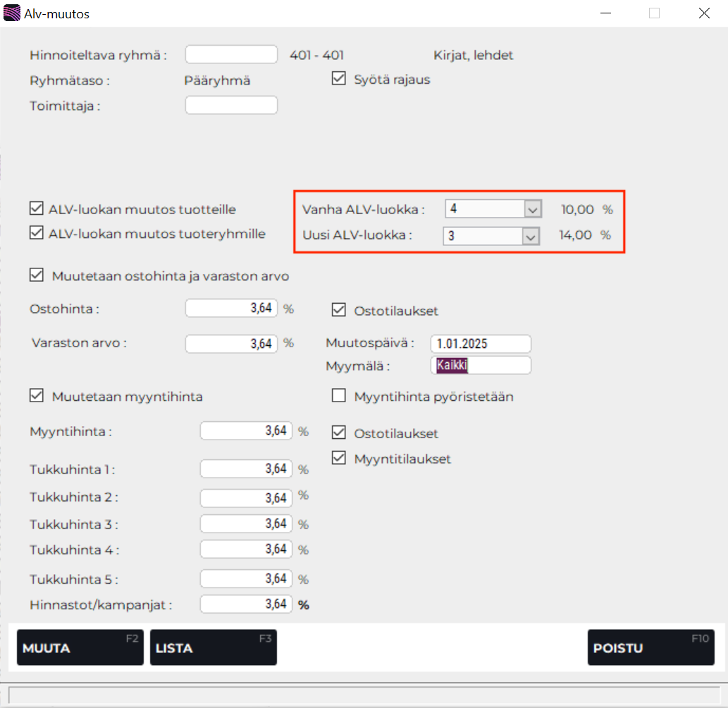The image size is (728, 708).
Task: Toggle the Syötä rajaus checkbox
Action: tap(339, 79)
